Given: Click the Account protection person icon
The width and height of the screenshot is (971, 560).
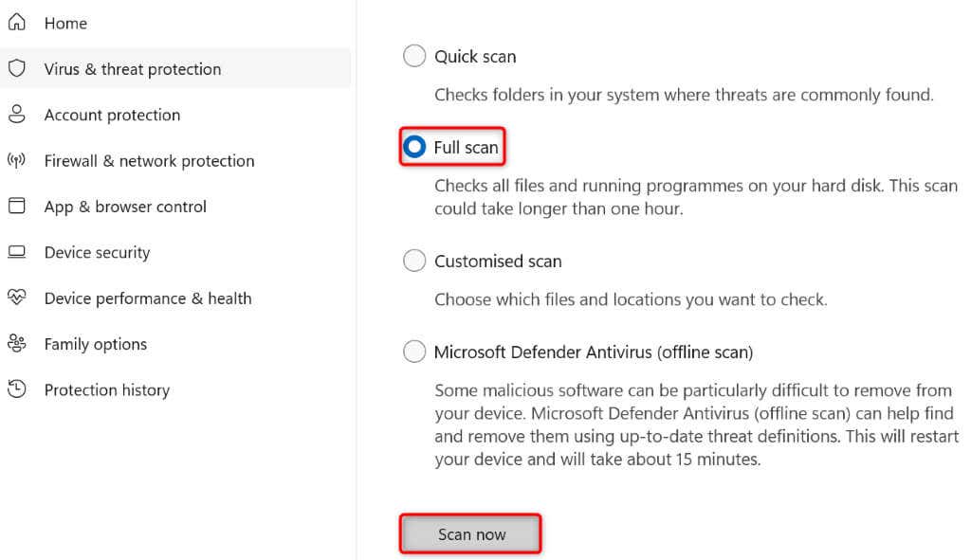Looking at the screenshot, I should pyautogui.click(x=16, y=115).
